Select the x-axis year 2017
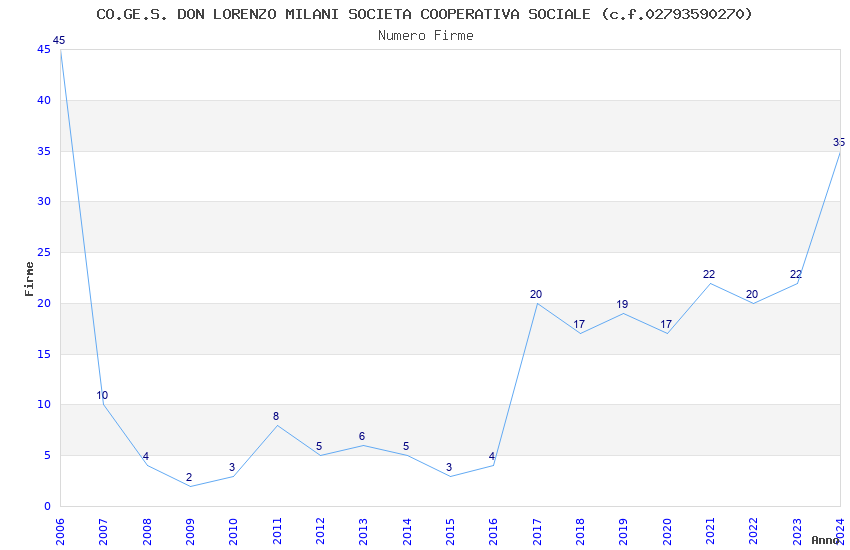Viewport: 850px width, 550px height. coord(537,532)
